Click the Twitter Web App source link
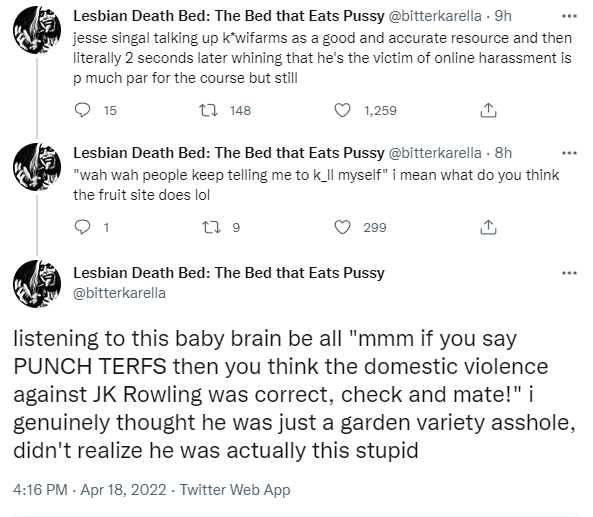 pyautogui.click(x=235, y=490)
